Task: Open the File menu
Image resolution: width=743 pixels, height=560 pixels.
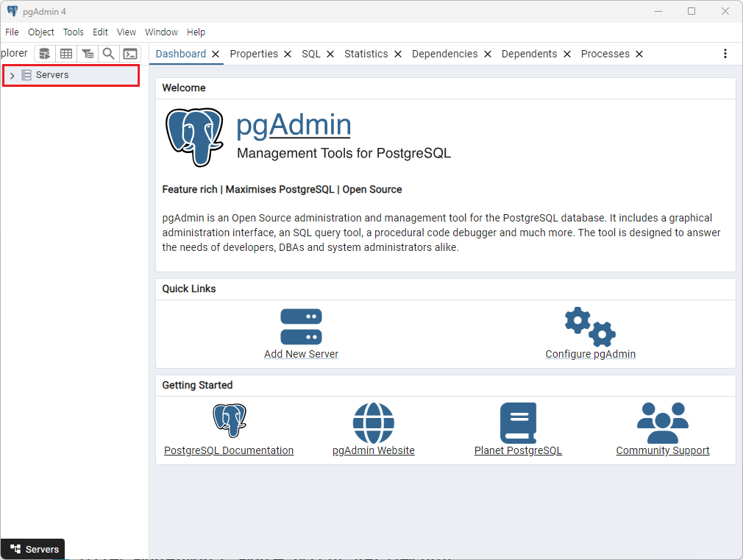Action: coord(12,32)
